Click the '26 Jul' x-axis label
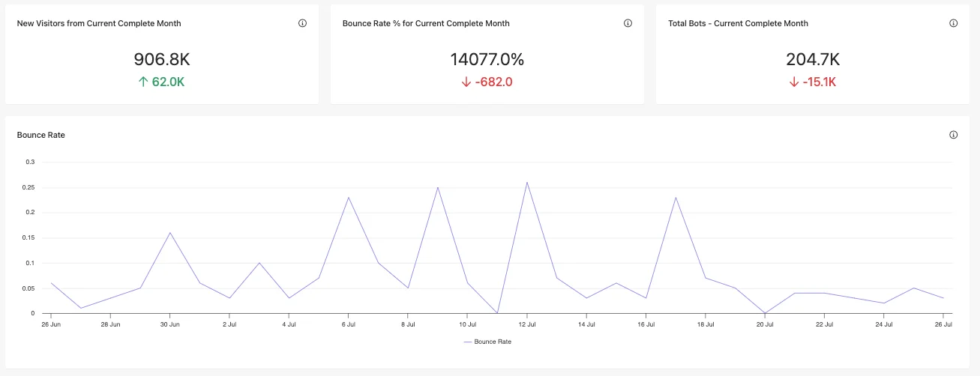 pyautogui.click(x=943, y=325)
